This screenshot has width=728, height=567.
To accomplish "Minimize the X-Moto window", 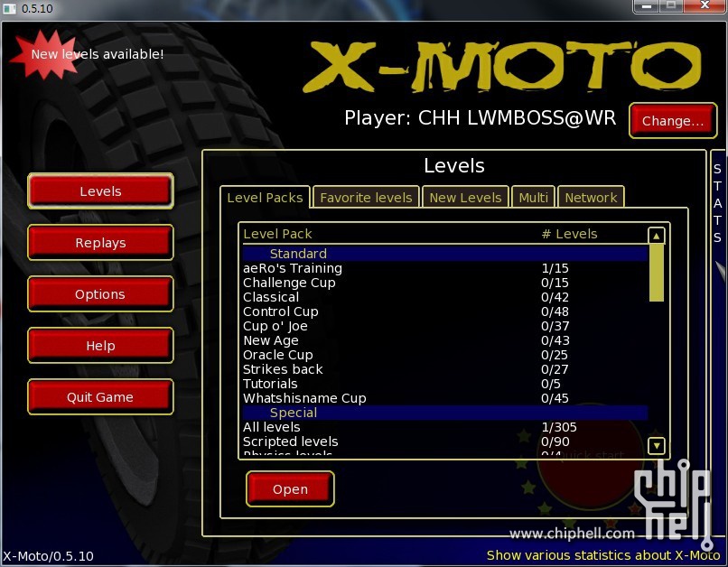I will pyautogui.click(x=647, y=5).
